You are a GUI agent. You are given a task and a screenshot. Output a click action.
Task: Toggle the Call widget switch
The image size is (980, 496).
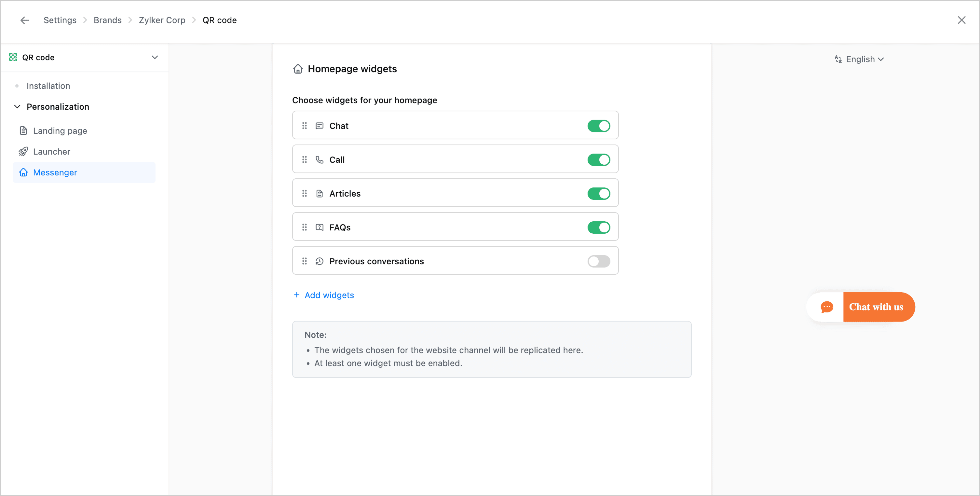point(598,159)
